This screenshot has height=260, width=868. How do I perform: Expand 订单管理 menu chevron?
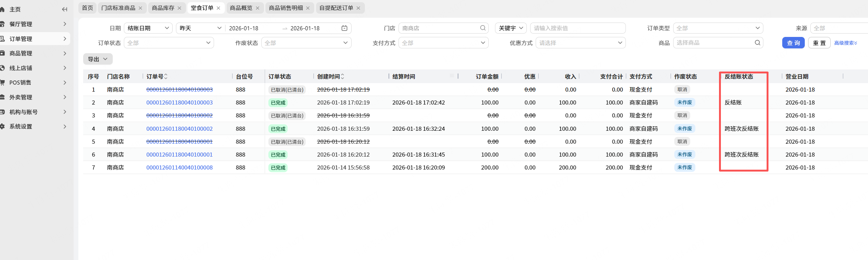pyautogui.click(x=65, y=39)
